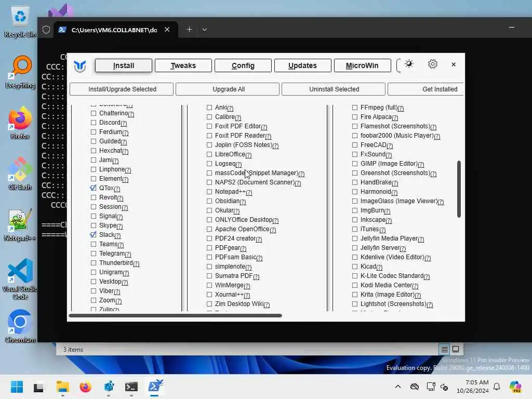Viewport: 532px width, 399px height.
Task: Show hidden tray icons chevron
Action: [398, 387]
